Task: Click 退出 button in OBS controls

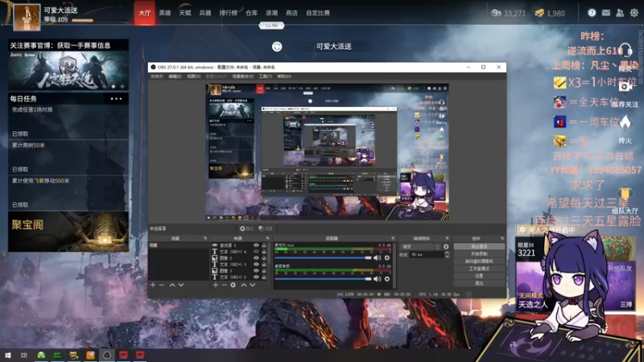Action: 479,283
